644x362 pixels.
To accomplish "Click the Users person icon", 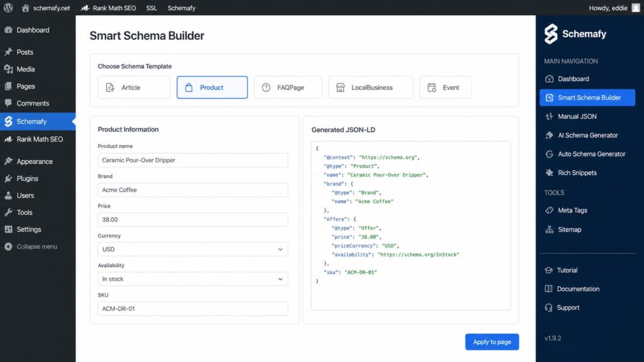I will [x=8, y=195].
